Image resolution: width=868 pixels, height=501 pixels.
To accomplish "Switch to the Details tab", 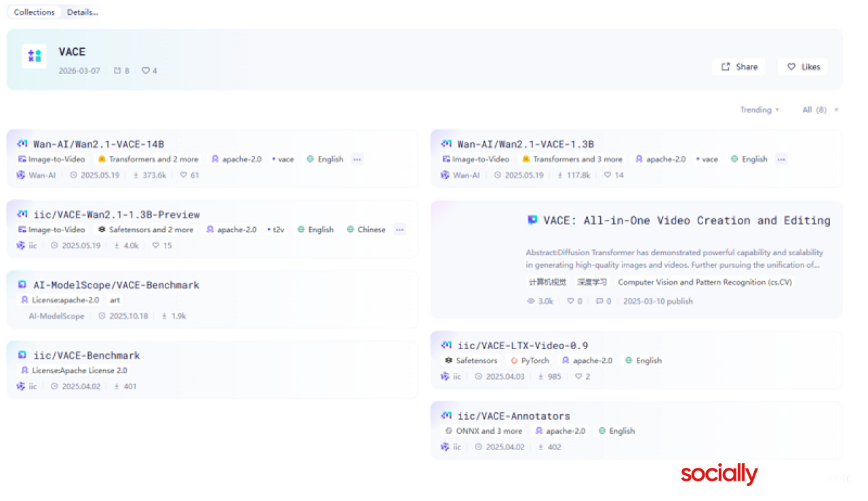I will [x=83, y=12].
